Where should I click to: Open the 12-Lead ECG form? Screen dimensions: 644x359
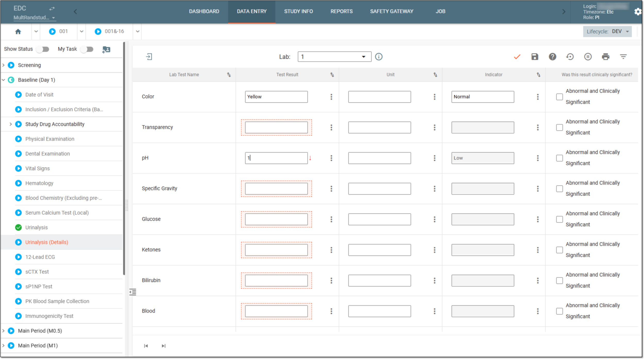tap(40, 257)
